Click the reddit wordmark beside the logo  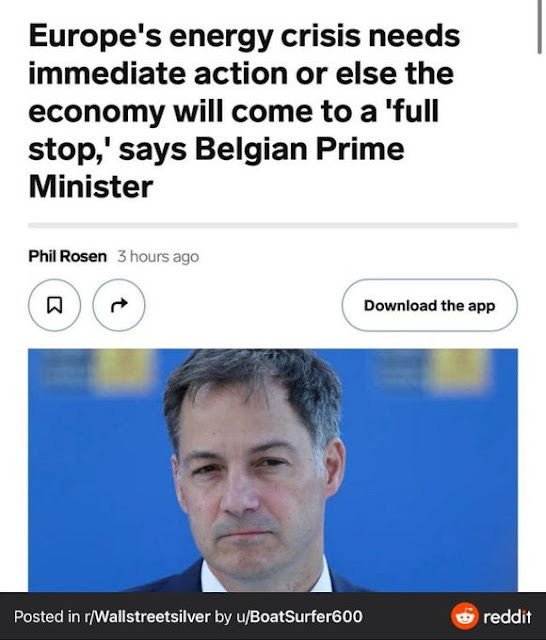point(507,616)
